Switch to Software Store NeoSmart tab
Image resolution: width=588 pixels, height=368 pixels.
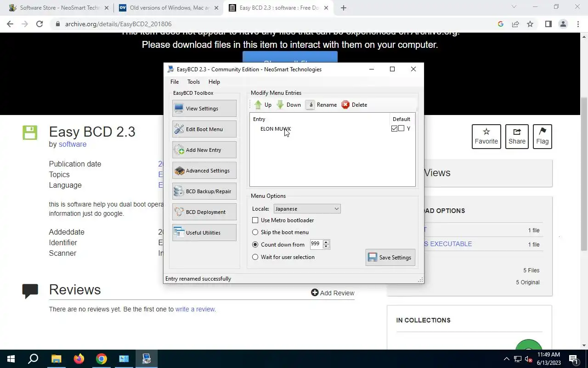tap(59, 8)
